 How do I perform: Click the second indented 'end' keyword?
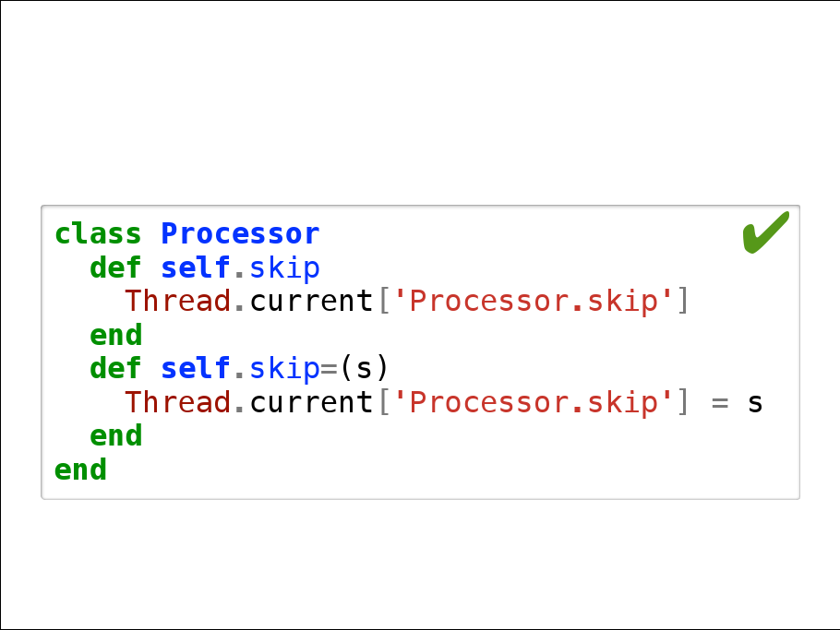pos(115,435)
